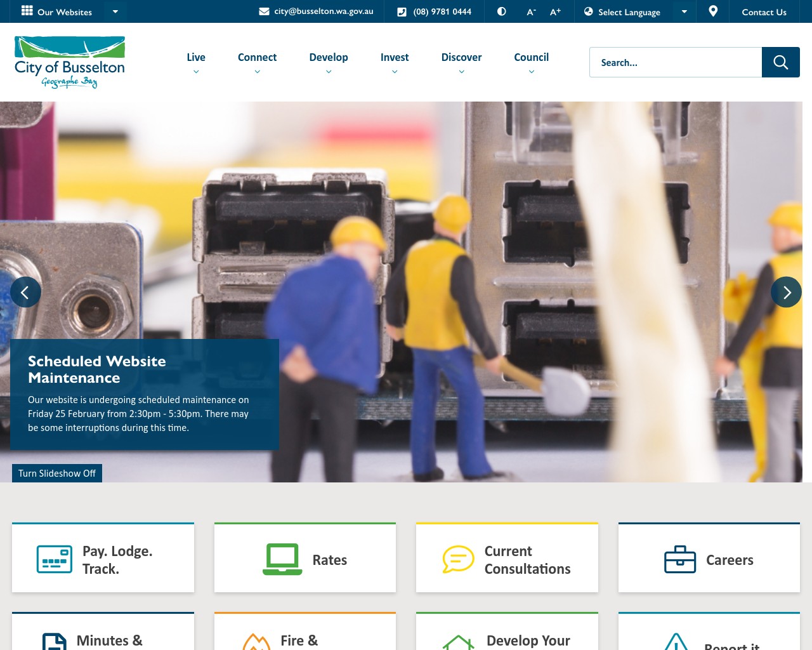Expand the Live menu chevron

(196, 72)
